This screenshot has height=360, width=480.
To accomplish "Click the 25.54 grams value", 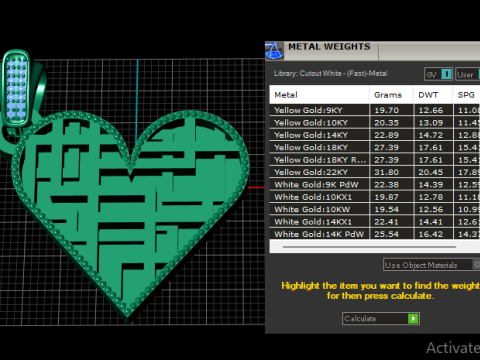I will click(386, 234).
